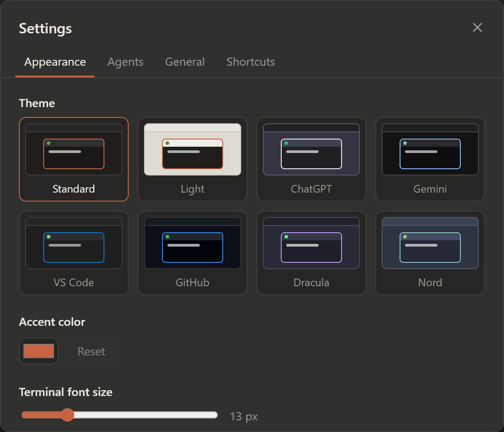This screenshot has height=432, width=504.
Task: Open the accent color picker swatch
Action: tap(39, 351)
